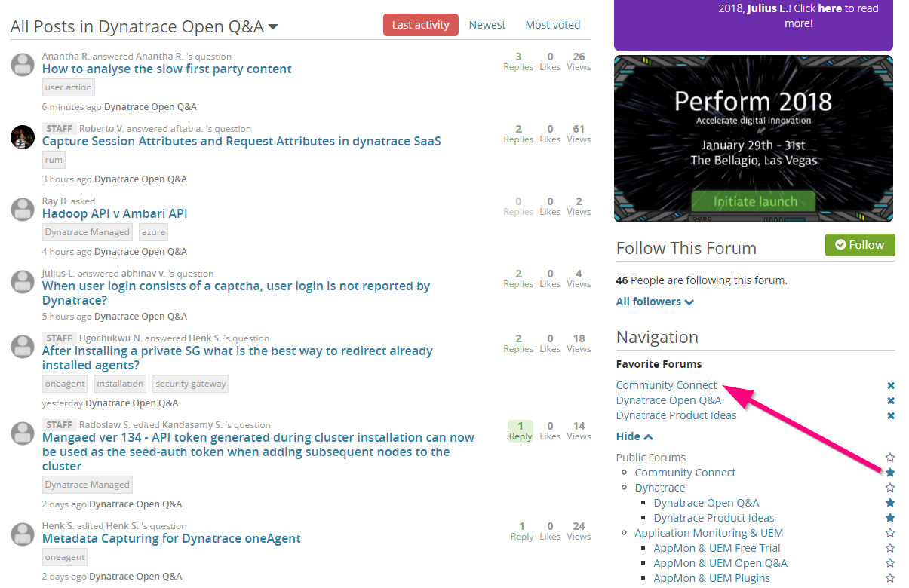Remove Dynatrace Product Ideas from favorites
Screen dimensions: 909x588
pos(891,416)
